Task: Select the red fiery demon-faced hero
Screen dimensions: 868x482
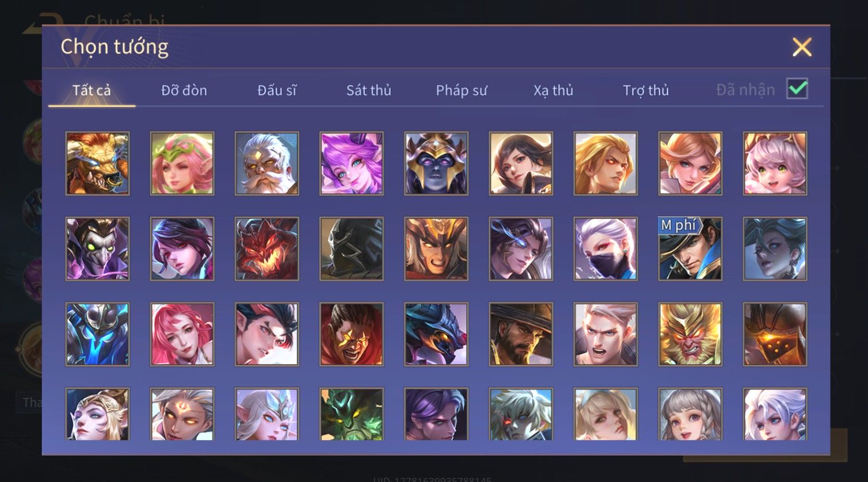Action: coord(267,248)
